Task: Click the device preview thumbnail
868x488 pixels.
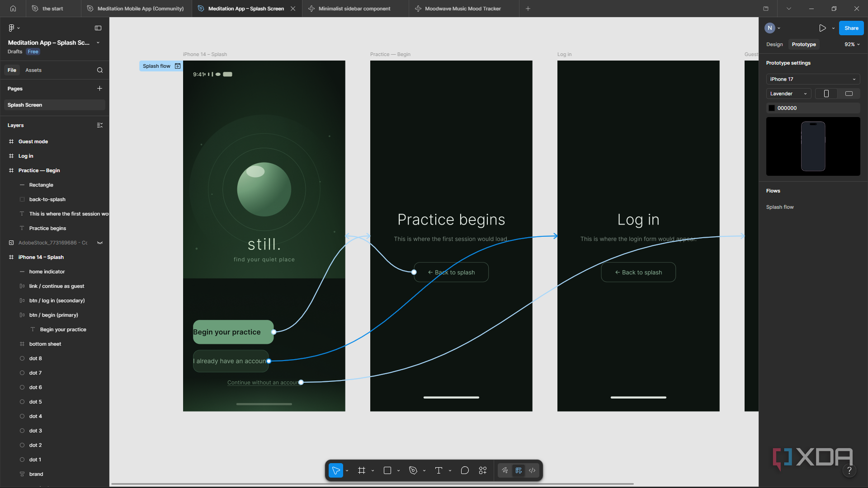Action: 813,146
